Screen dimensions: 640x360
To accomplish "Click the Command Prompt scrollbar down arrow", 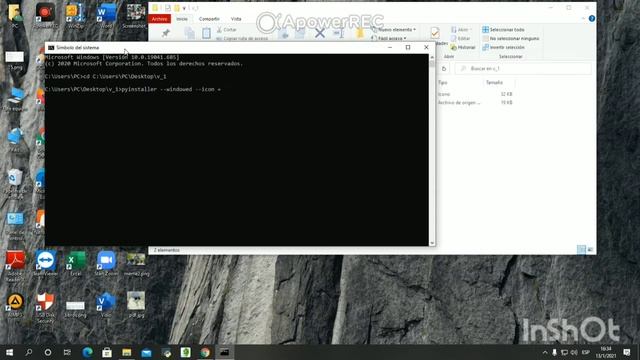I will [x=432, y=243].
